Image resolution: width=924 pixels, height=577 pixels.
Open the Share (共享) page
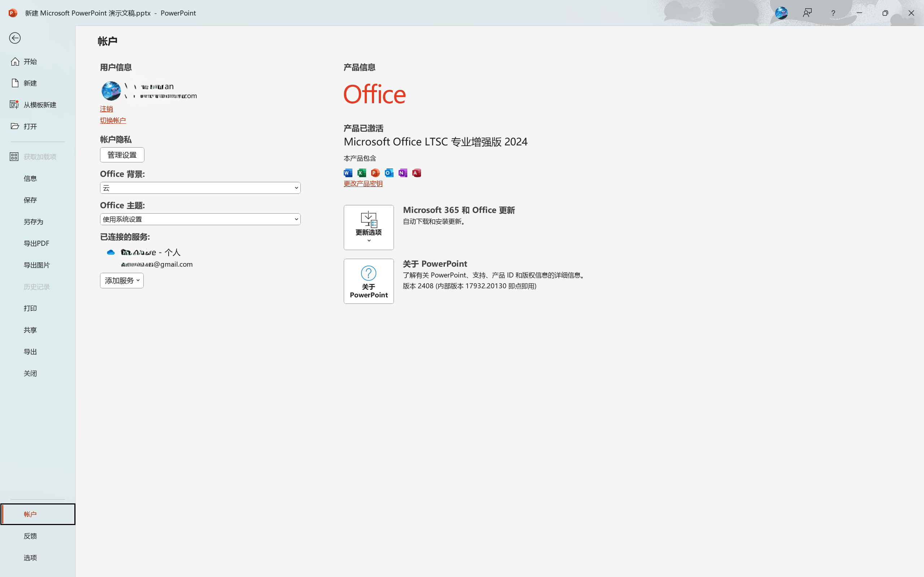pos(38,330)
